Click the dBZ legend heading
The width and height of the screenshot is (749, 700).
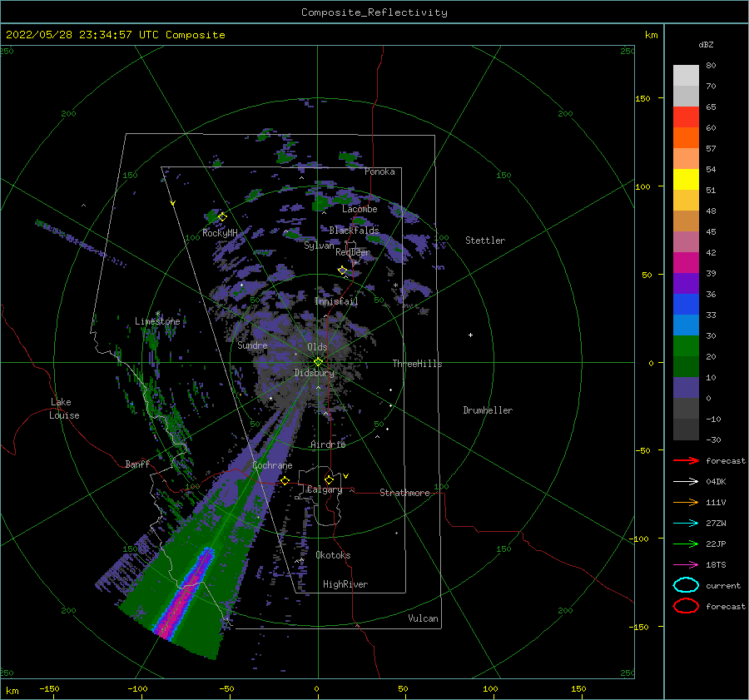click(x=706, y=44)
